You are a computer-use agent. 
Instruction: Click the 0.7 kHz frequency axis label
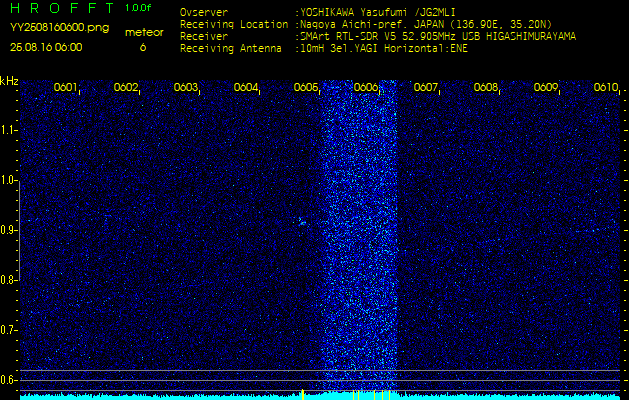tap(8, 330)
